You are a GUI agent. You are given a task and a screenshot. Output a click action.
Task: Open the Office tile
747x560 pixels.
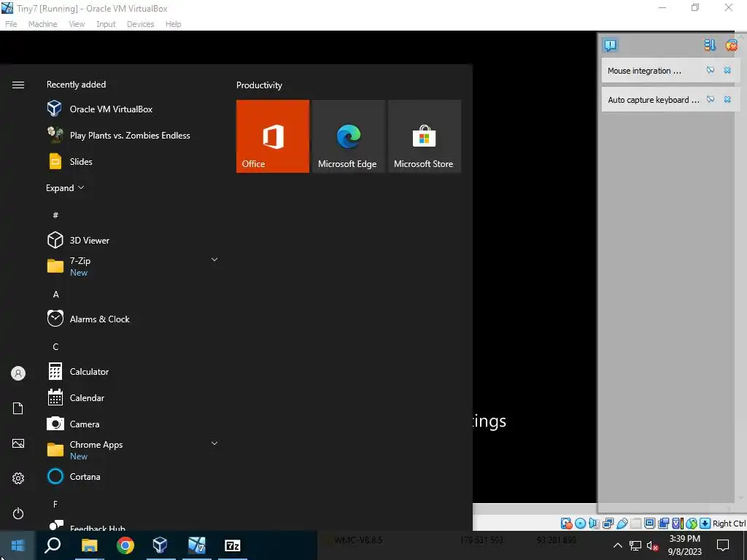[x=273, y=136]
